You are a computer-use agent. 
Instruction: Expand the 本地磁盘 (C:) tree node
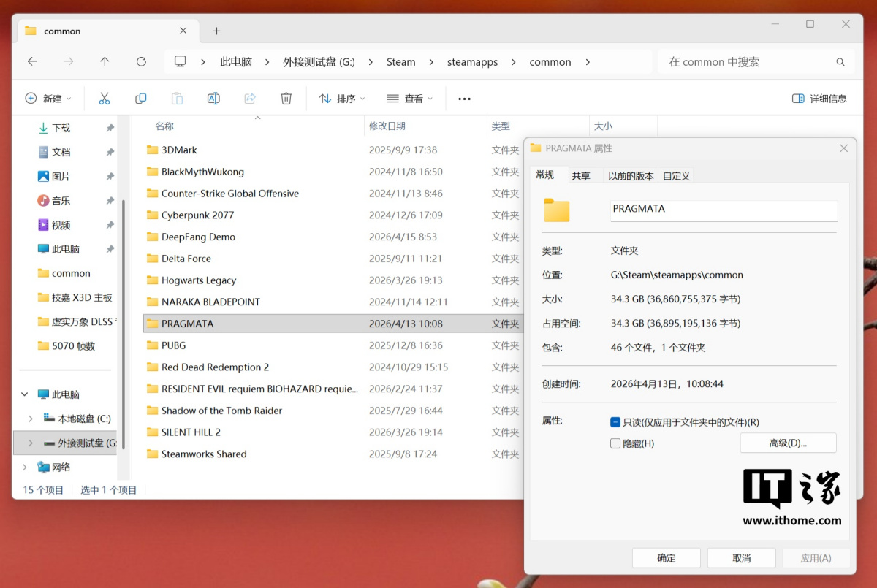(30, 419)
